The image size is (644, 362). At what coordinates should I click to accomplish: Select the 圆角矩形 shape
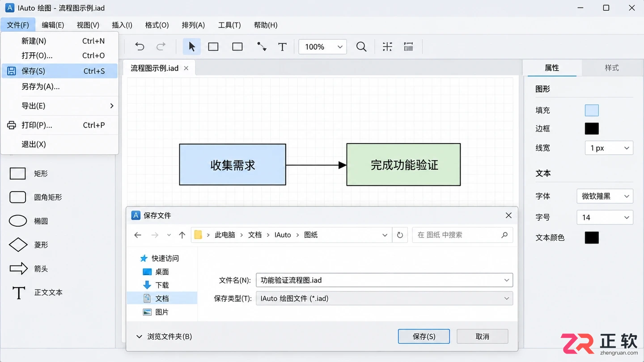(36, 197)
